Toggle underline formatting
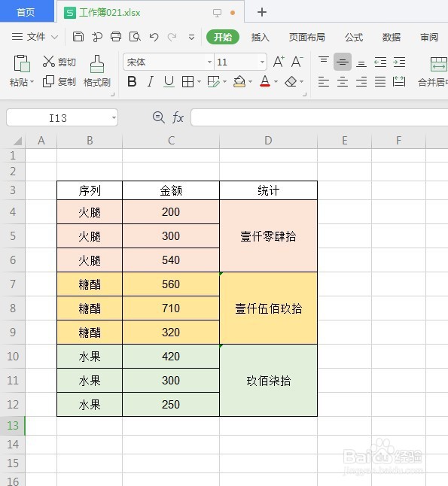448x486 pixels. tap(169, 82)
